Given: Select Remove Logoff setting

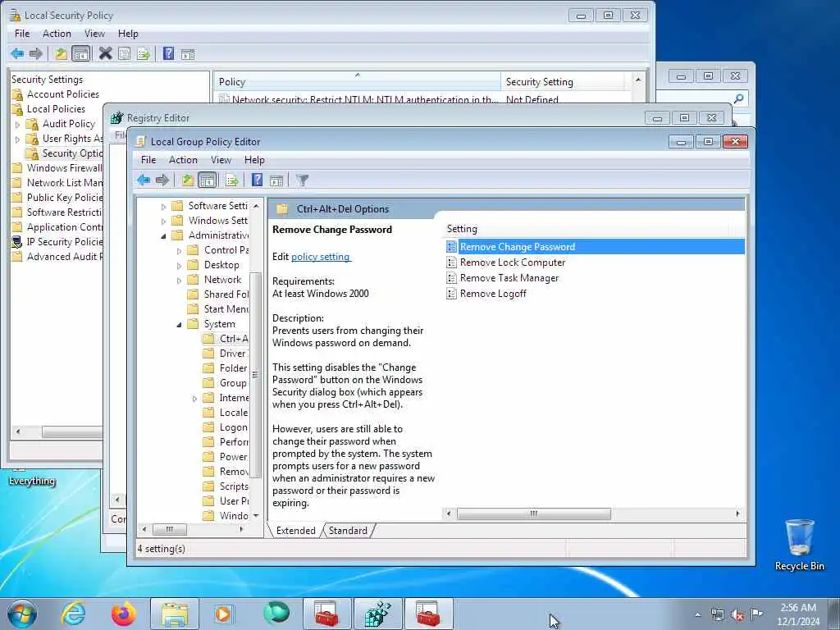Looking at the screenshot, I should (x=493, y=294).
